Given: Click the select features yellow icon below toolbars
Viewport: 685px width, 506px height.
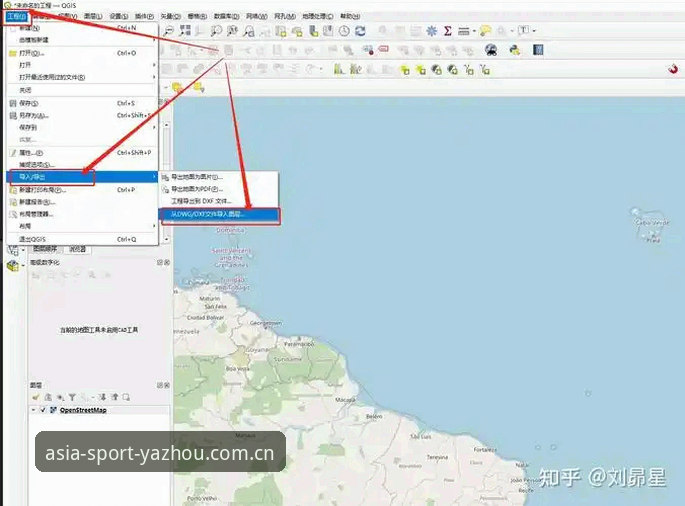Looking at the screenshot, I should point(177,87).
